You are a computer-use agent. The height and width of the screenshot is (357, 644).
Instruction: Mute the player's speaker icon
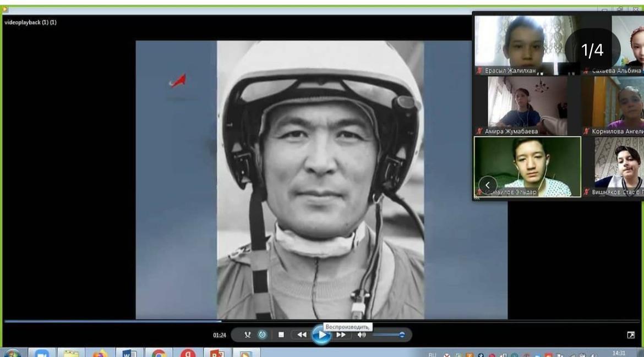tap(361, 334)
